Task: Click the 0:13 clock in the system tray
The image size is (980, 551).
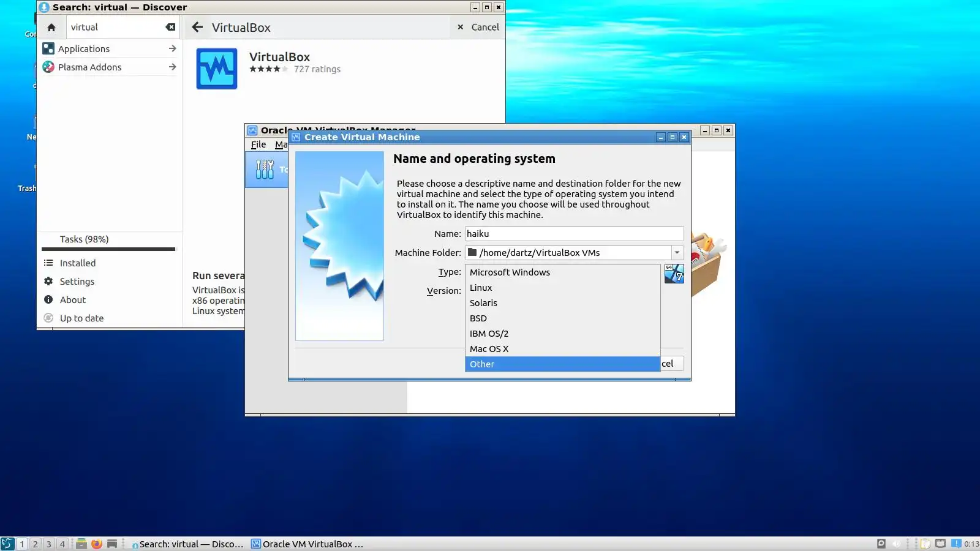Action: tap(971, 544)
